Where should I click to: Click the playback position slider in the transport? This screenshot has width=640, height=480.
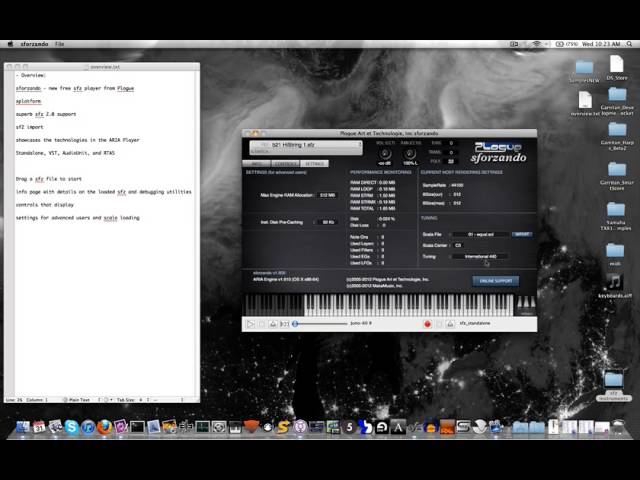(x=320, y=324)
